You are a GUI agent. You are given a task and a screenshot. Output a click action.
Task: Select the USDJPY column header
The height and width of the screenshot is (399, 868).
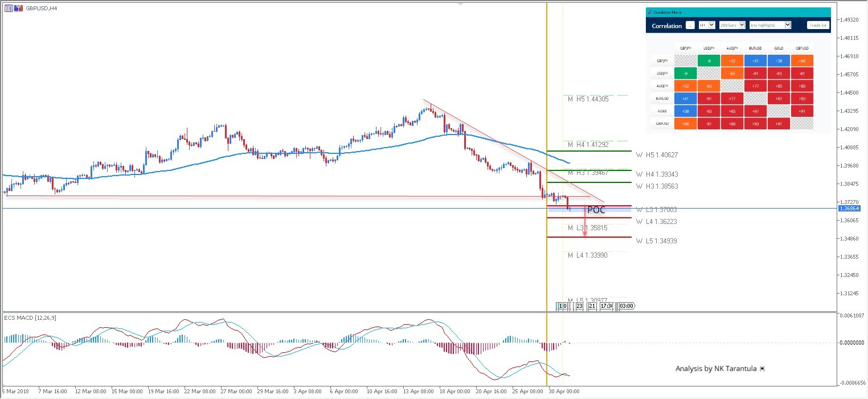709,48
